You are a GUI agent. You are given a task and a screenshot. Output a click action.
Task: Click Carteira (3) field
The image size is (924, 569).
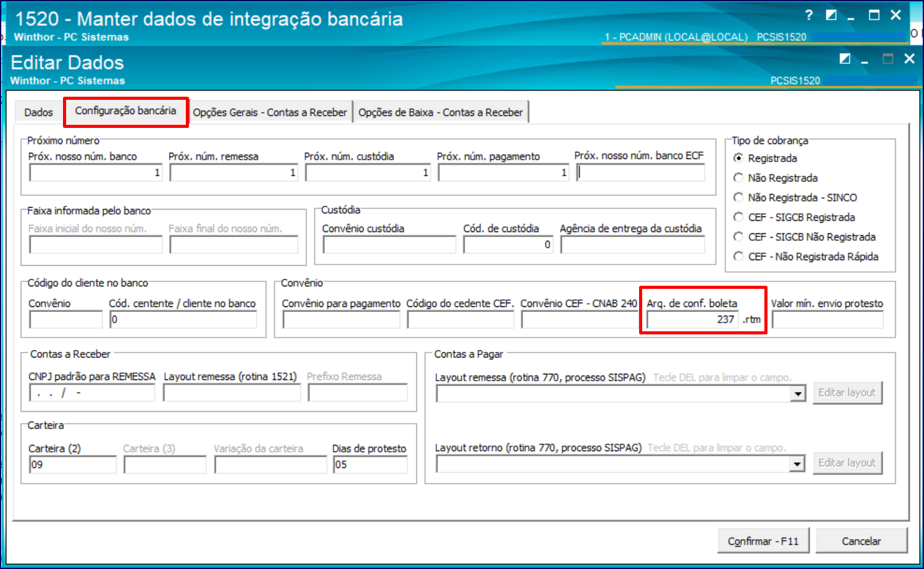[165, 465]
